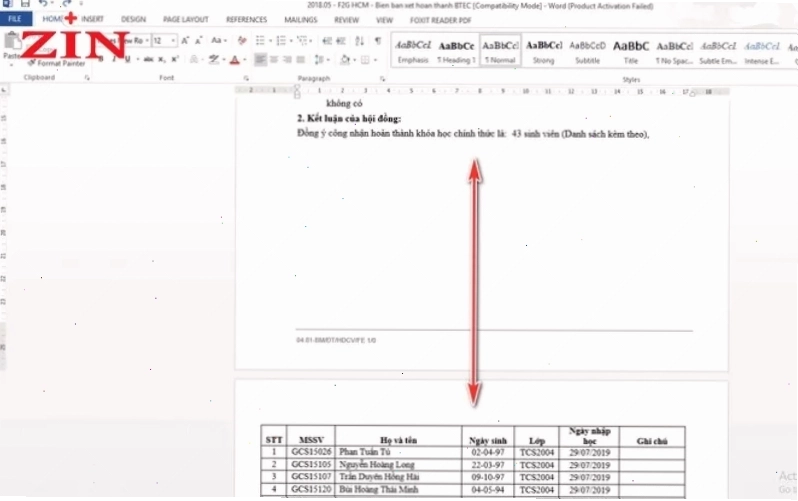Switch to the DESIGN tab
798x501 pixels.
[x=133, y=19]
